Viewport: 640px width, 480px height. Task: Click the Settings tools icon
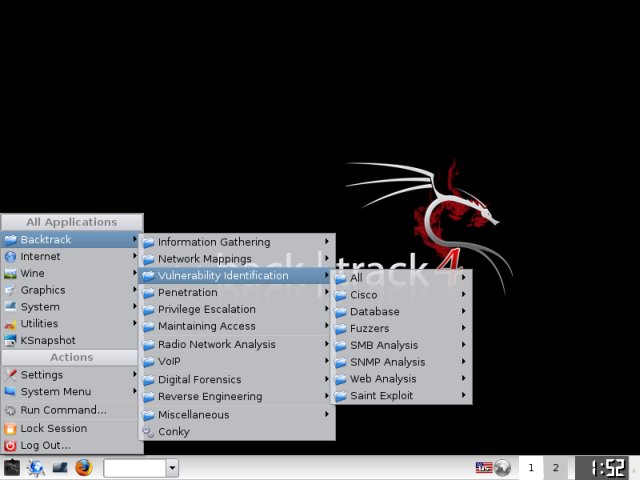click(x=10, y=375)
